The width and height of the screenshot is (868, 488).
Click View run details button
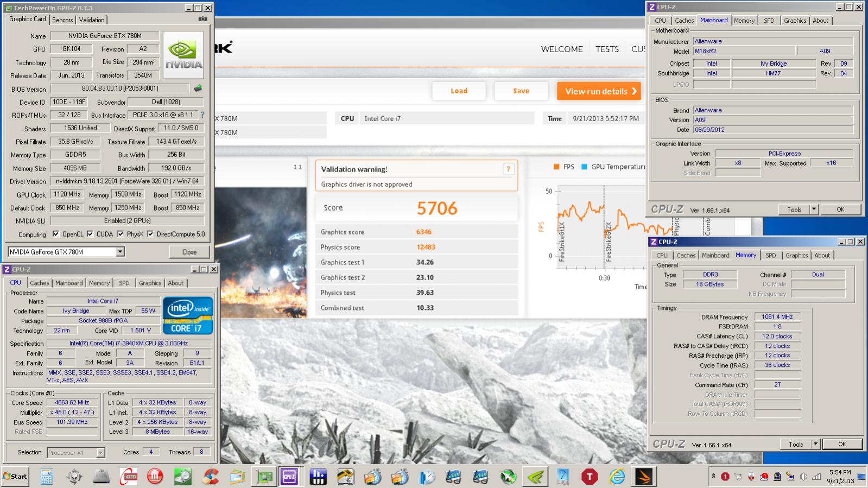pyautogui.click(x=599, y=91)
